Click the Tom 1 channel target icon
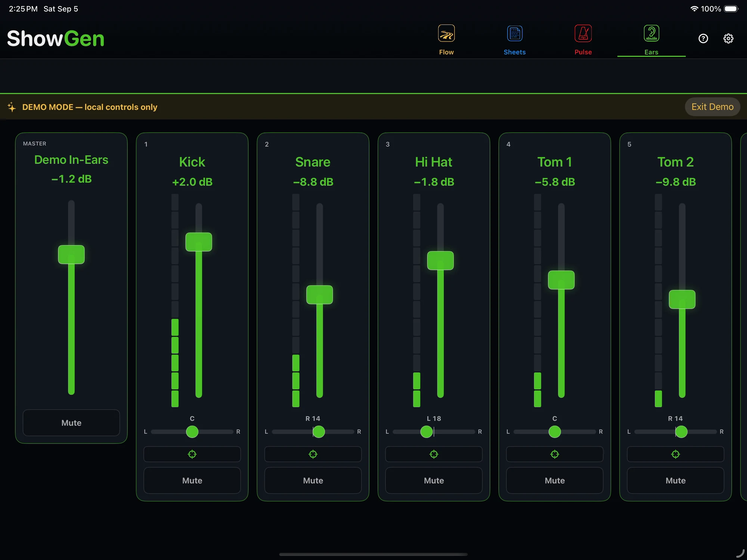Image resolution: width=747 pixels, height=560 pixels. pyautogui.click(x=555, y=454)
